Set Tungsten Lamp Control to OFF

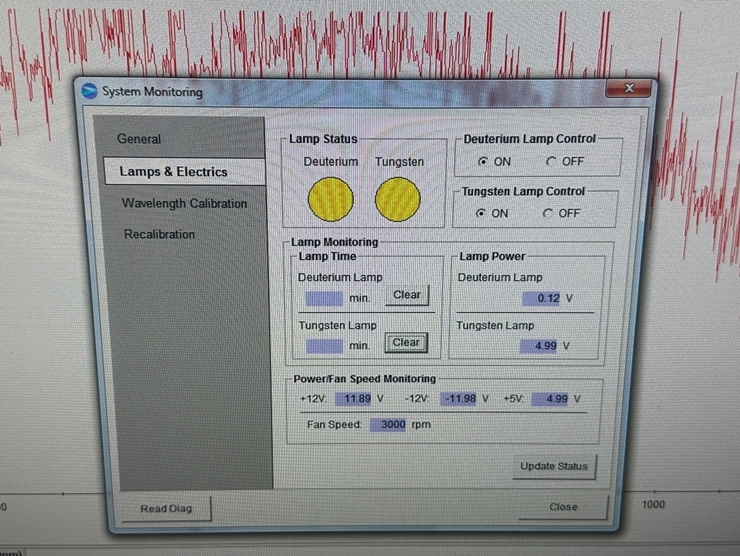(x=547, y=213)
